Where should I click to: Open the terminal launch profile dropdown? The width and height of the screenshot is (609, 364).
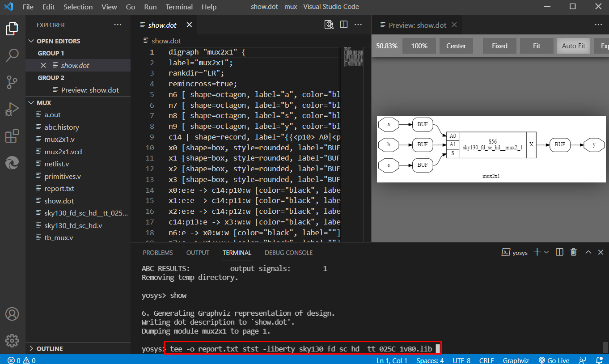click(x=546, y=252)
